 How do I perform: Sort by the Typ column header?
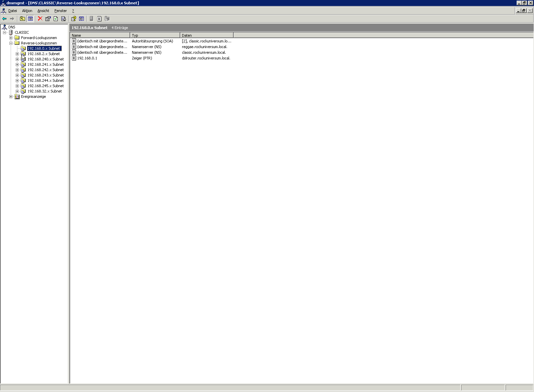click(155, 35)
